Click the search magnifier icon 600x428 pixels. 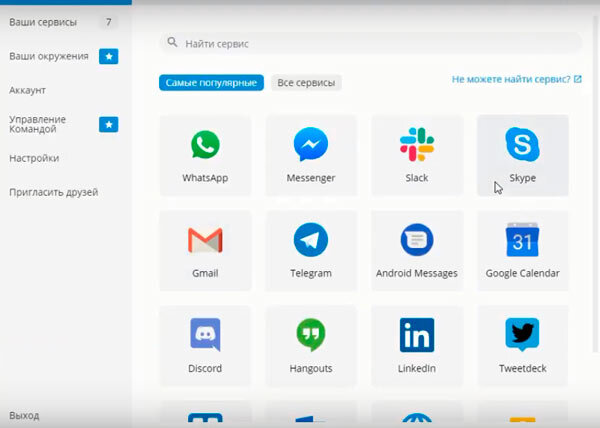tap(172, 42)
